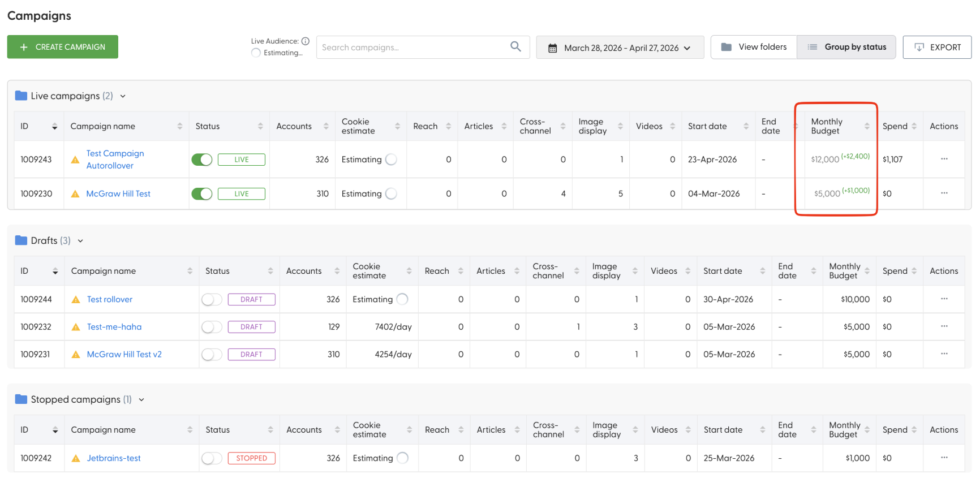Screen dimensions: 980x478
Task: Select Group by status view
Action: [846, 47]
